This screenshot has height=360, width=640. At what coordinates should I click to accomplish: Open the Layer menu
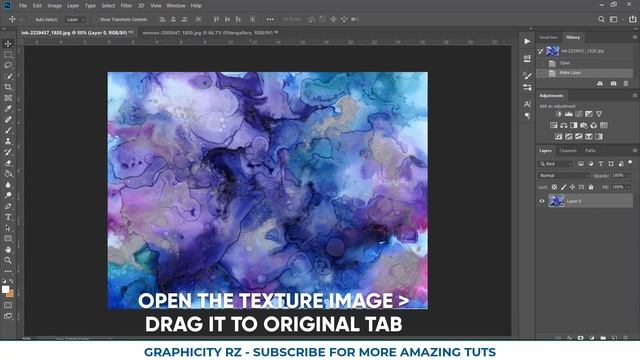click(x=73, y=6)
